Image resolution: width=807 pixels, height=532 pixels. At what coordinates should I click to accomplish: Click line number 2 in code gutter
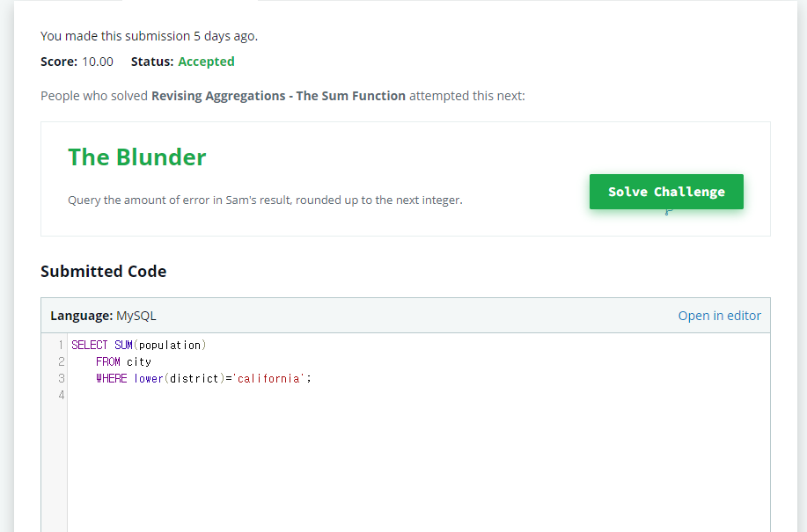pyautogui.click(x=61, y=362)
